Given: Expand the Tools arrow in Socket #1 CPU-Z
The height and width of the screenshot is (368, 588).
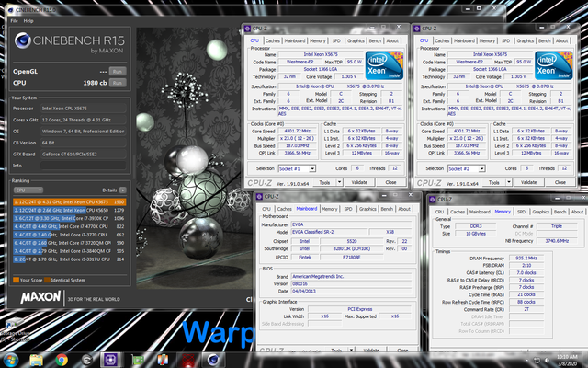Looking at the screenshot, I should [x=339, y=182].
